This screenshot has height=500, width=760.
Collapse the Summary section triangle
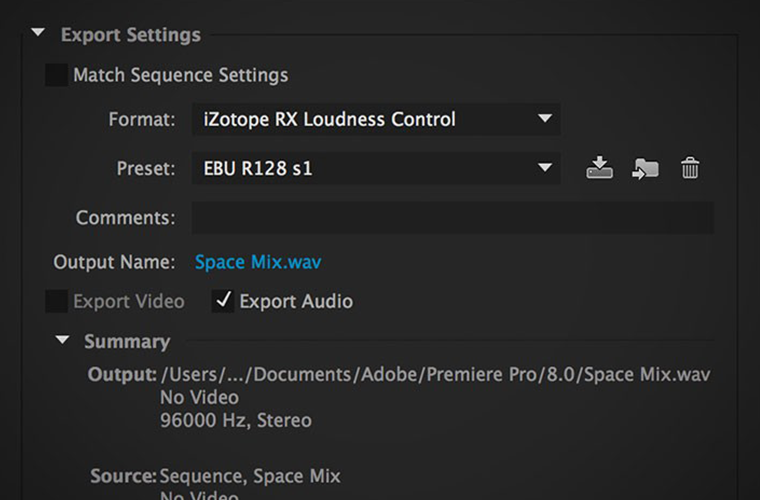coord(62,340)
